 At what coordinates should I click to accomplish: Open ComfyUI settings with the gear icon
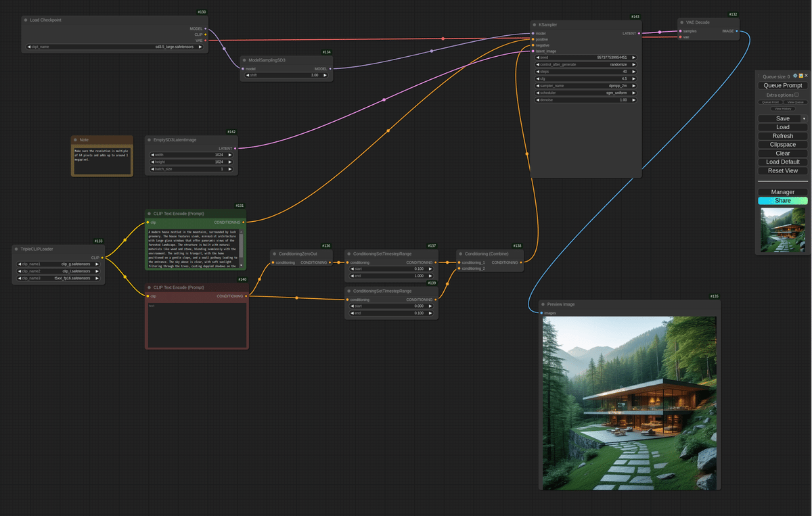(x=795, y=76)
